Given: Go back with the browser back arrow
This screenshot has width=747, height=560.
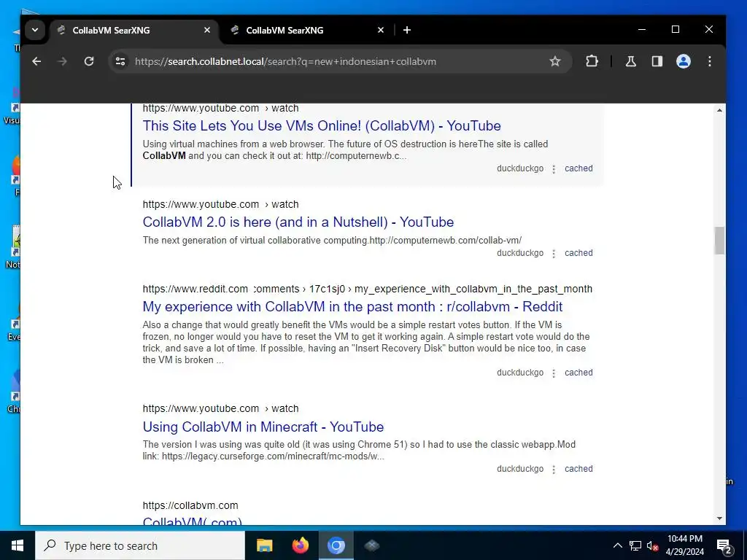Looking at the screenshot, I should (x=36, y=61).
